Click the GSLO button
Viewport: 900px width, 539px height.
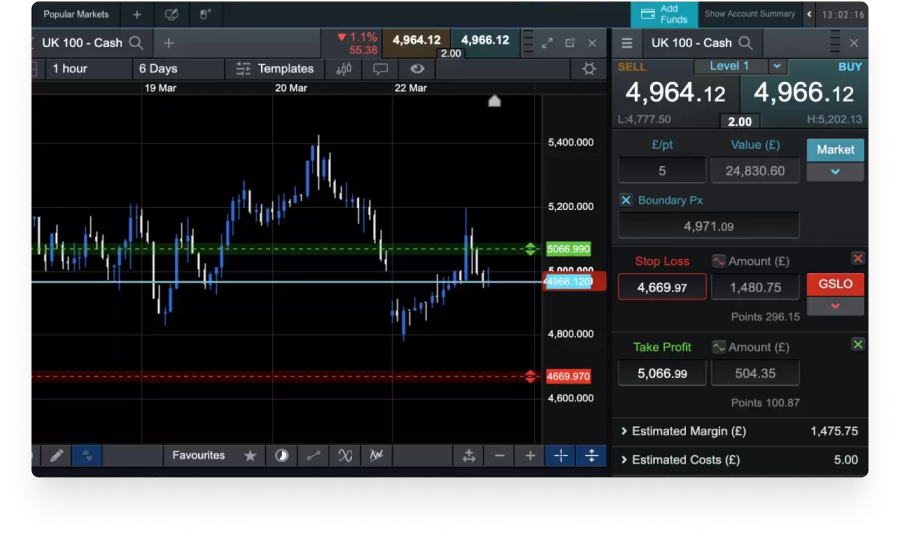(835, 283)
